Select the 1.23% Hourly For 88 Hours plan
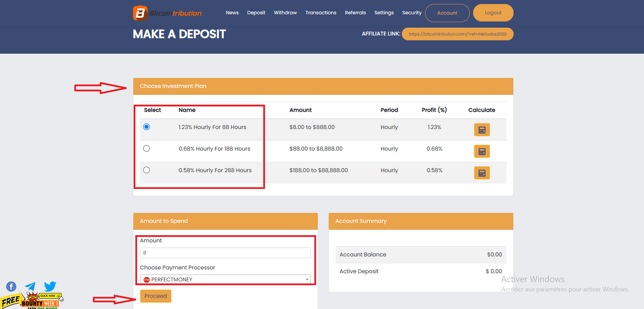This screenshot has width=644, height=309. point(146,127)
